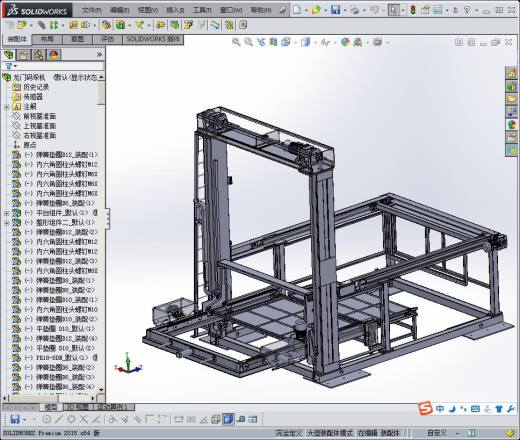Toggle the Sogou moon half-width mode
The height and width of the screenshot is (440, 520).
pyautogui.click(x=452, y=409)
